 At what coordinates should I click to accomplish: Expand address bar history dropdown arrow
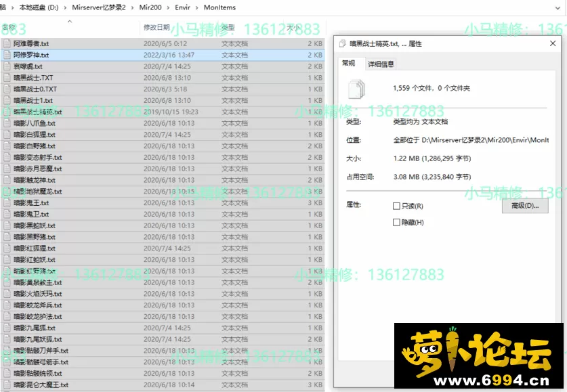558,8
